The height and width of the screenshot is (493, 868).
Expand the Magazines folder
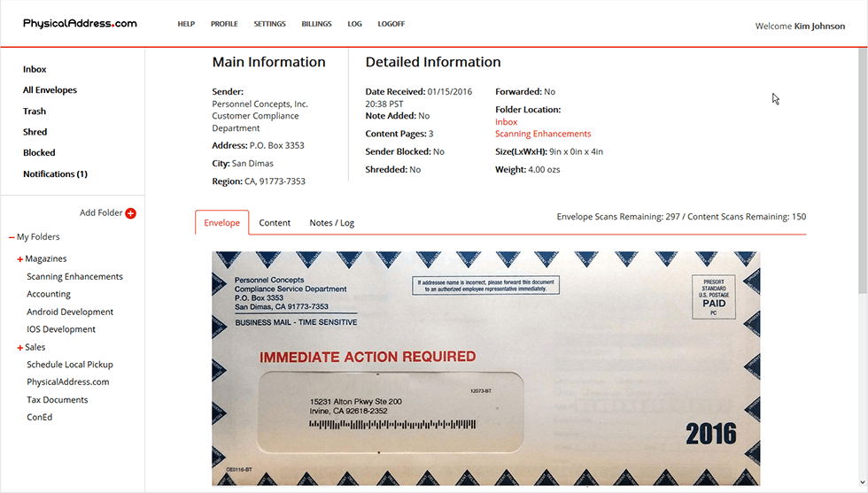pos(19,259)
